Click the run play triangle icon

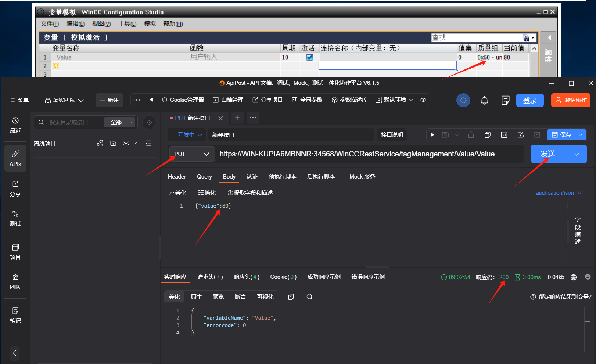[432, 135]
